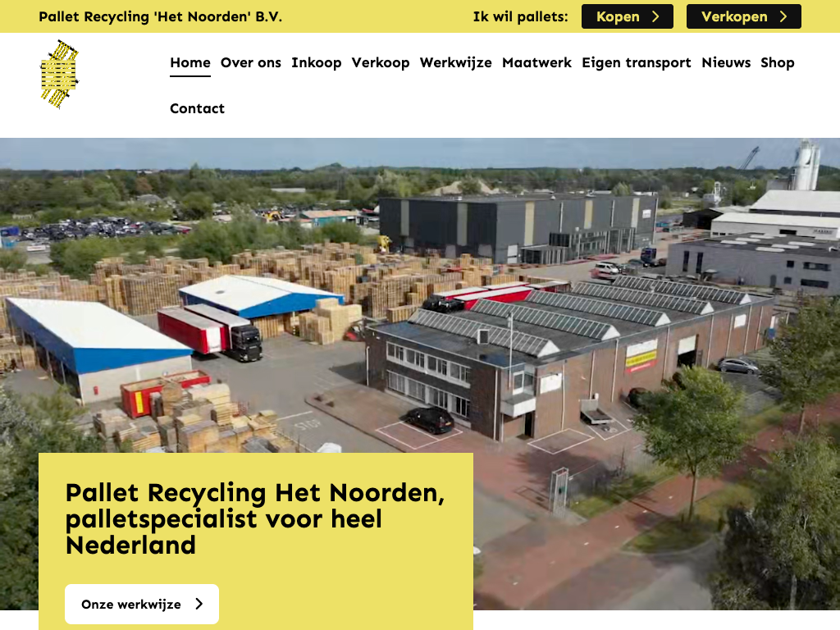The image size is (840, 630).
Task: Click the Pallet Recycling 'Het Noorden' B.V. title
Action: coord(160,16)
